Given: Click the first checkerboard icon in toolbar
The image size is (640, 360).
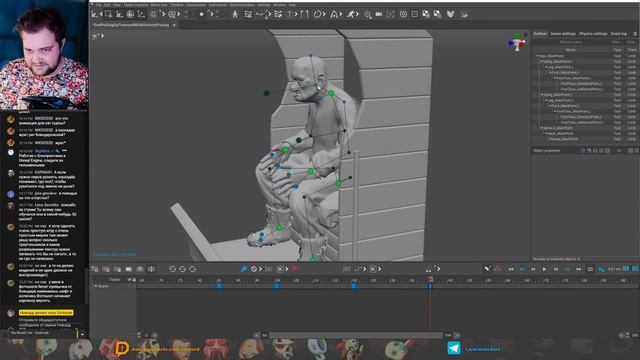Looking at the screenshot, I should 426,14.
